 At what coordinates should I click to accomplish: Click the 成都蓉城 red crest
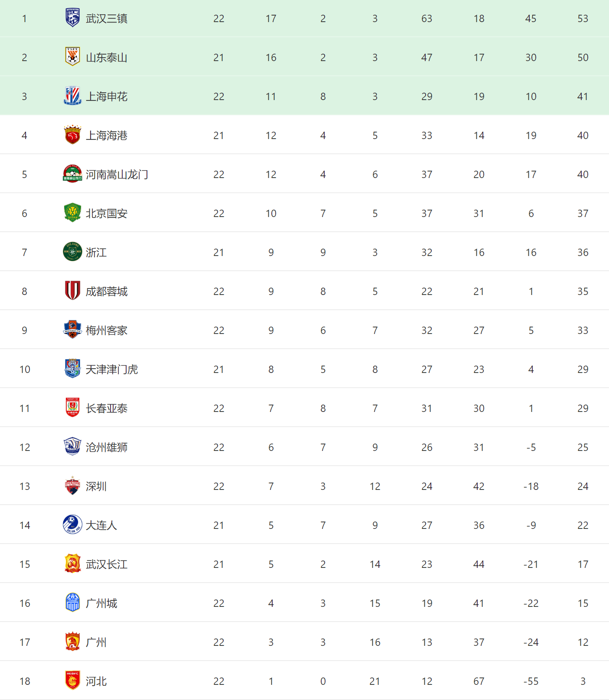[72, 291]
